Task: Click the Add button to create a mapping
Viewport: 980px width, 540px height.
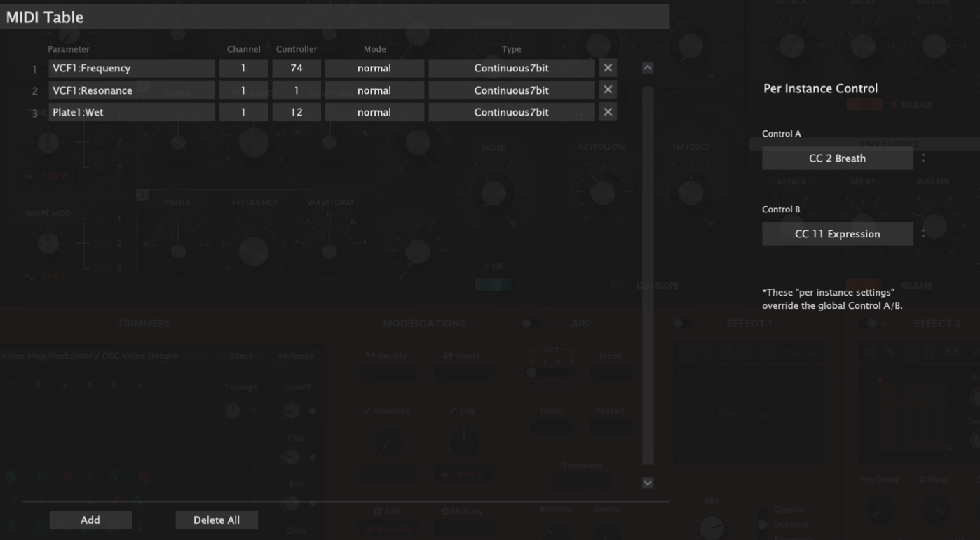Action: [90, 520]
